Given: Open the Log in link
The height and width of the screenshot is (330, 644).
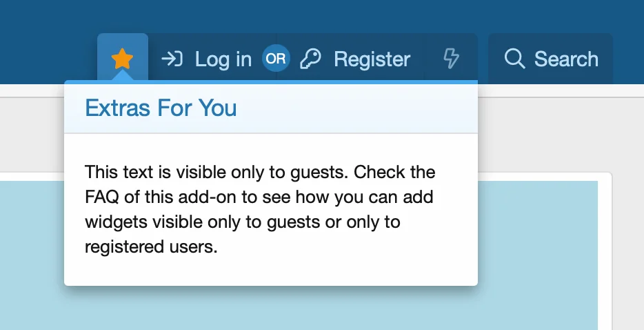Looking at the screenshot, I should (223, 59).
